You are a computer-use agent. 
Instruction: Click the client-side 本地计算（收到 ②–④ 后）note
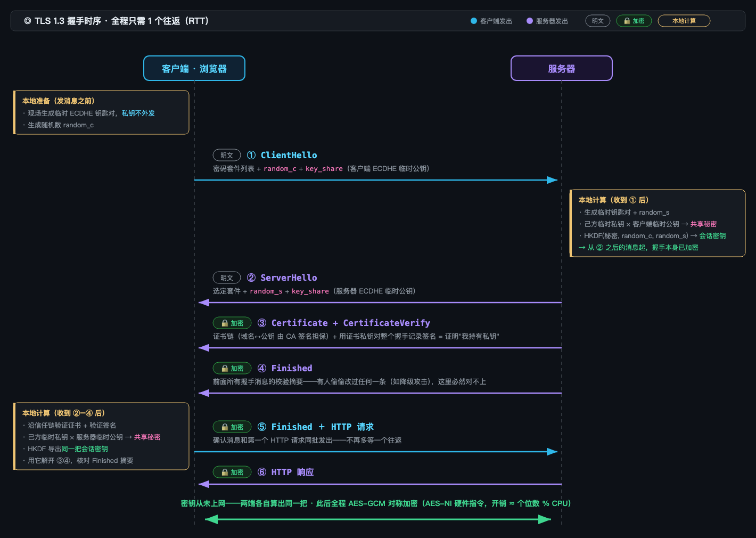(101, 436)
